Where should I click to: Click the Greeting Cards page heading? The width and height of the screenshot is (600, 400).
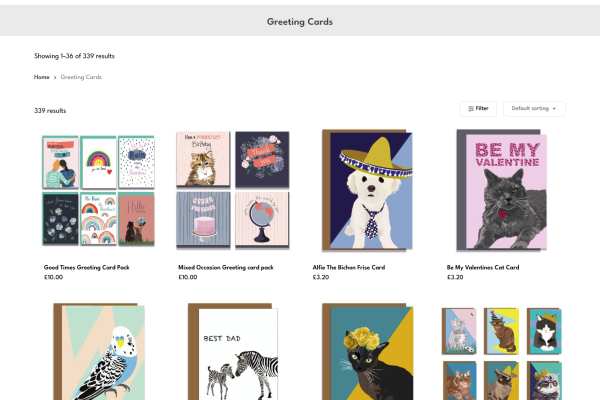300,21
